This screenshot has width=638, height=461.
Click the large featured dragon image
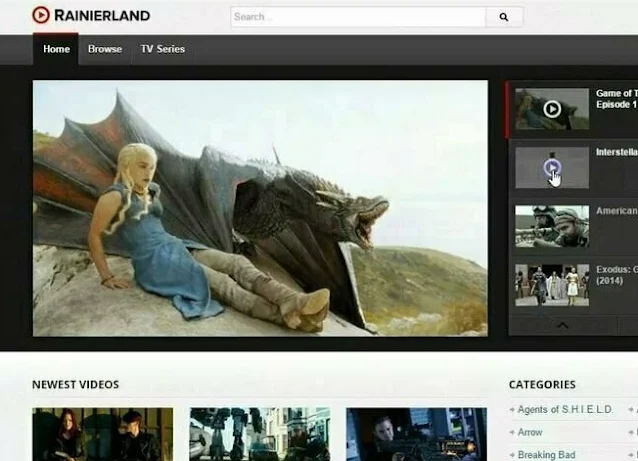tap(260, 208)
